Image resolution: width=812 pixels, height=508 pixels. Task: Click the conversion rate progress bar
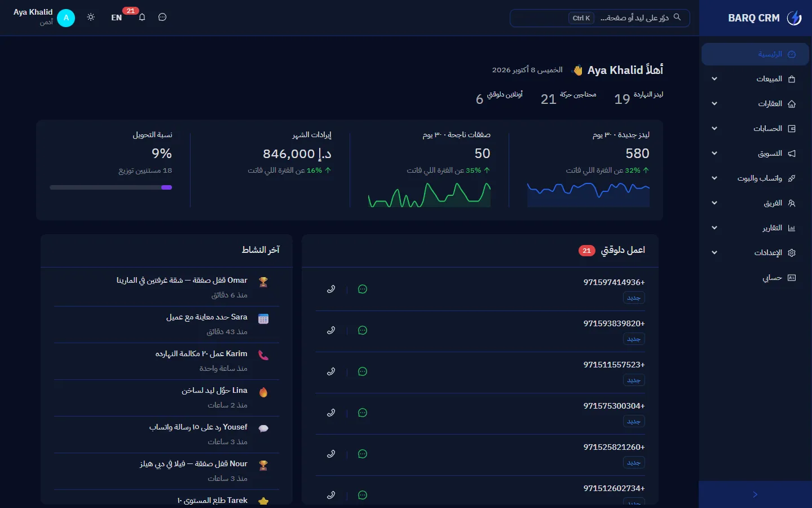pos(111,187)
